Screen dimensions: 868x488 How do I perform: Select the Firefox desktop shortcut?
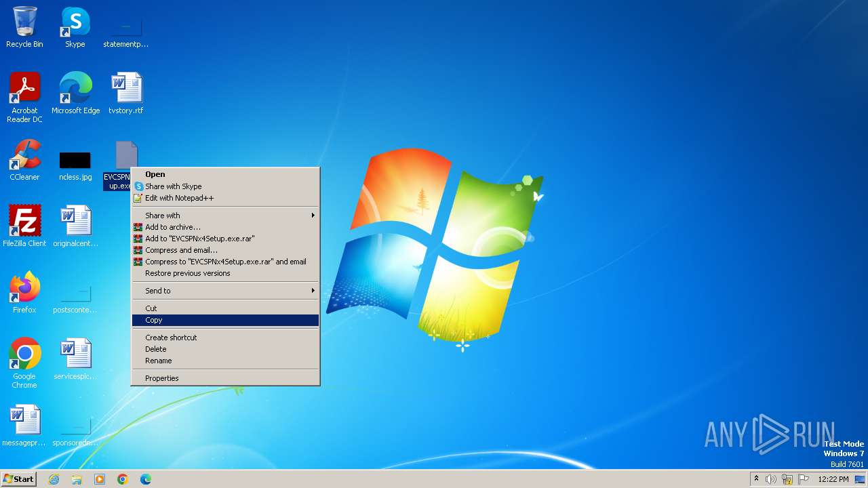(x=24, y=293)
